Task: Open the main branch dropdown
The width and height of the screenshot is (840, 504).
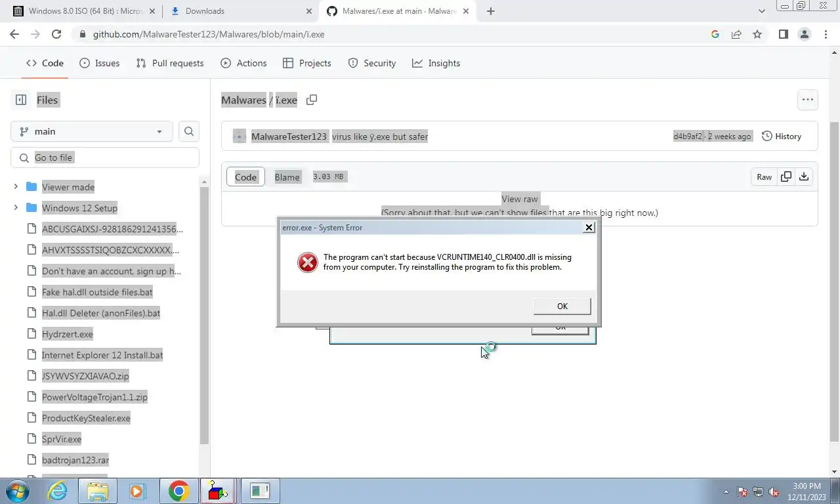Action: pyautogui.click(x=92, y=131)
